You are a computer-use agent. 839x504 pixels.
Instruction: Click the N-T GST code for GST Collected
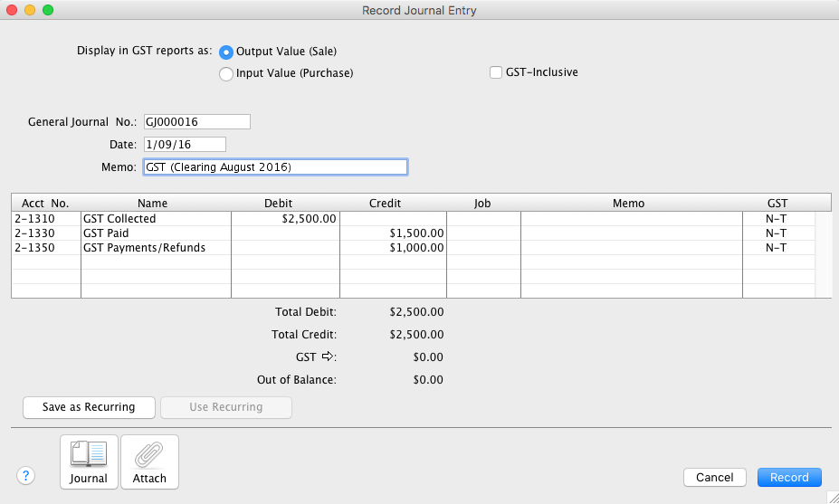click(777, 219)
